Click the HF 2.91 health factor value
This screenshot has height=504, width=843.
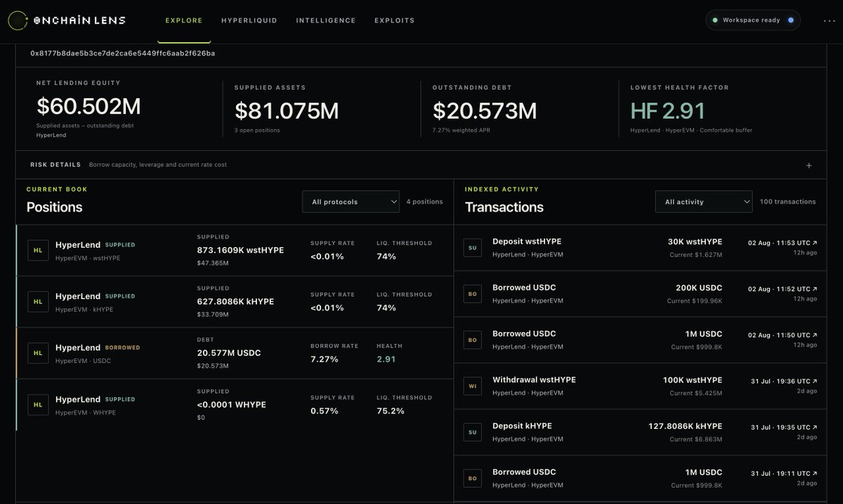tap(667, 111)
